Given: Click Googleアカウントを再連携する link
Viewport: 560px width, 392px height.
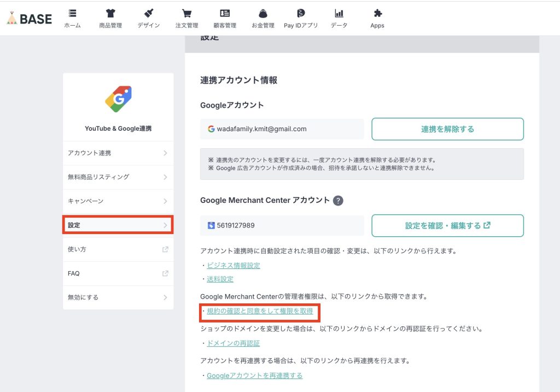Looking at the screenshot, I should click(255, 376).
